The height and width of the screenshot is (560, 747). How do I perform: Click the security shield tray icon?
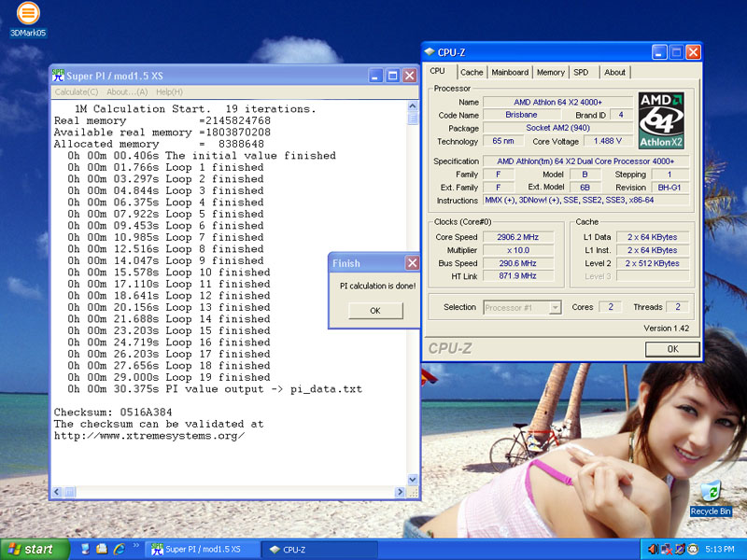(680, 550)
